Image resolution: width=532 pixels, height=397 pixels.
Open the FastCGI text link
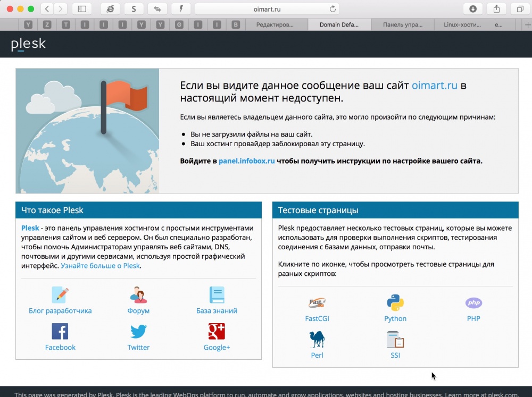coord(317,318)
